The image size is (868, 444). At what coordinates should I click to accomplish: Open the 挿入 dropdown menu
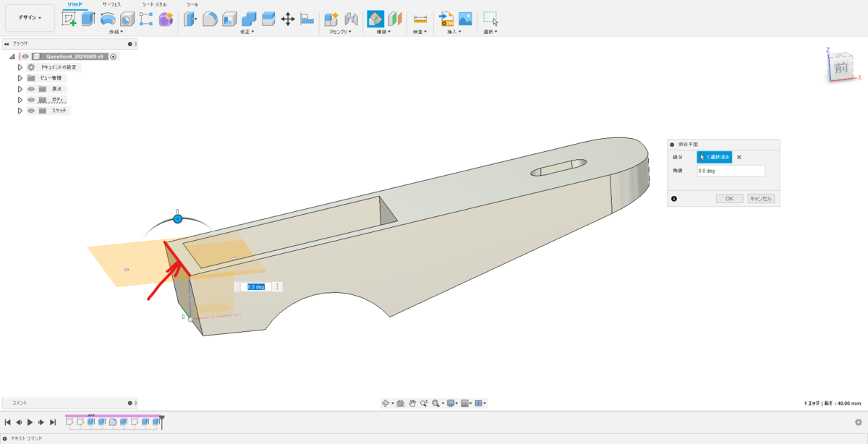[x=456, y=32]
